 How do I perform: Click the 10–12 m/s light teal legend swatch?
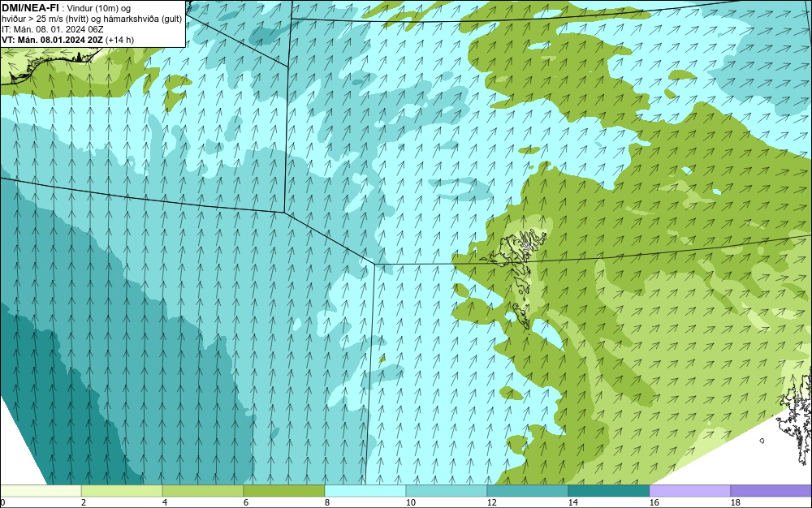point(447,490)
